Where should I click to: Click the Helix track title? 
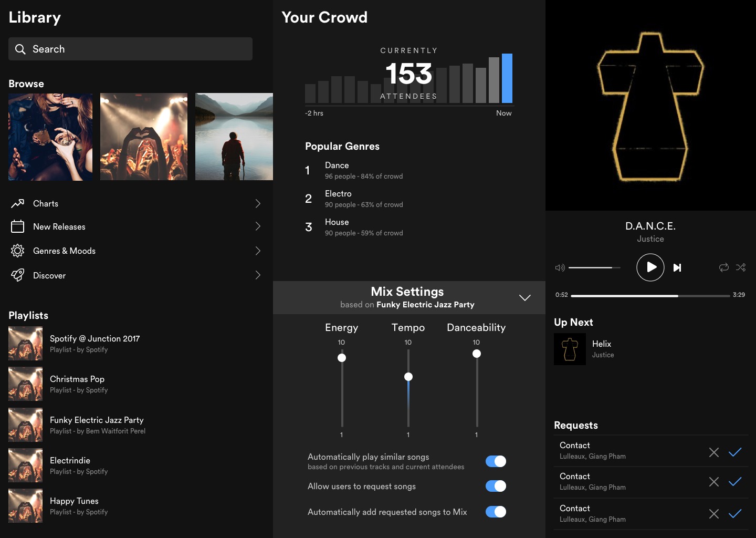click(x=602, y=344)
